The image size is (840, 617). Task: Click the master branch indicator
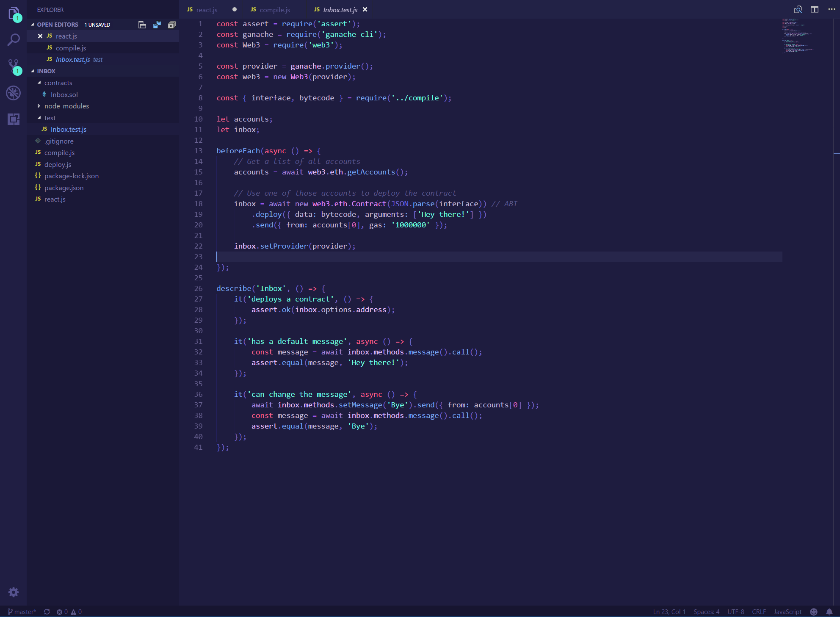coord(22,611)
